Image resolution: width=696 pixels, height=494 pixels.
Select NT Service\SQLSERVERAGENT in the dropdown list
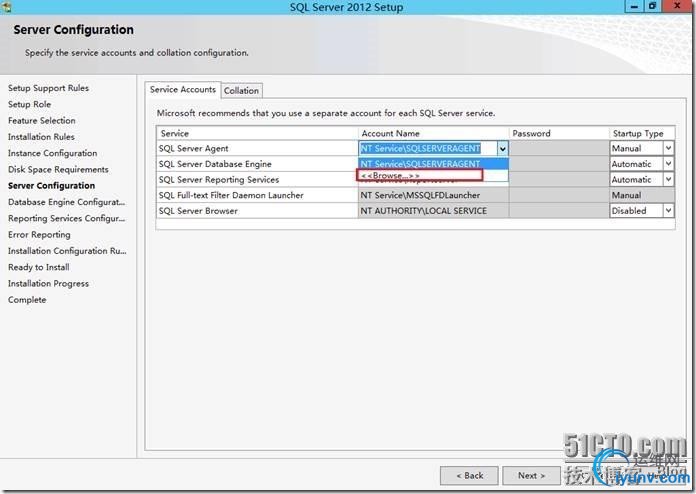point(433,164)
